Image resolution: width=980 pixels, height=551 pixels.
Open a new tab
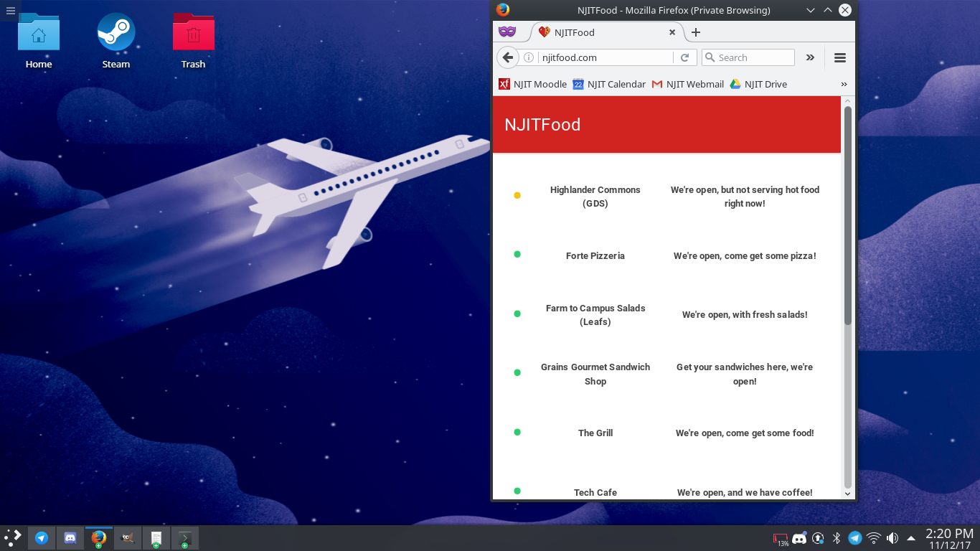click(x=695, y=32)
